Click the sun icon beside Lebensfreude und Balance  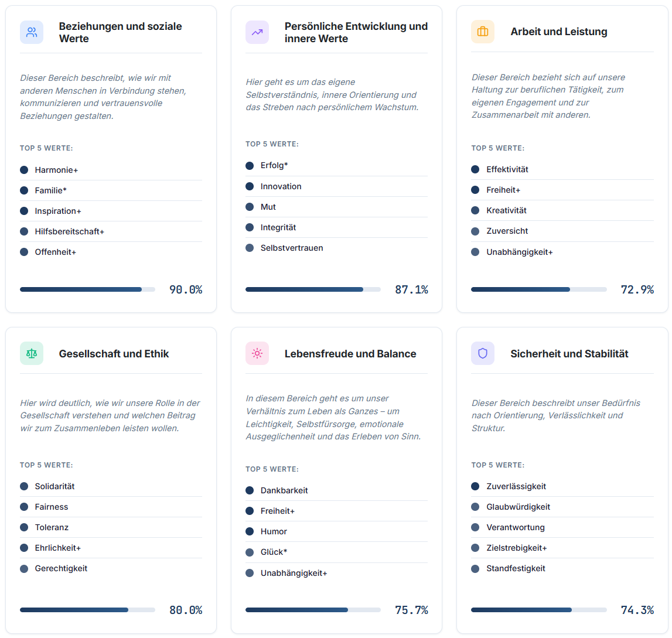pos(257,354)
